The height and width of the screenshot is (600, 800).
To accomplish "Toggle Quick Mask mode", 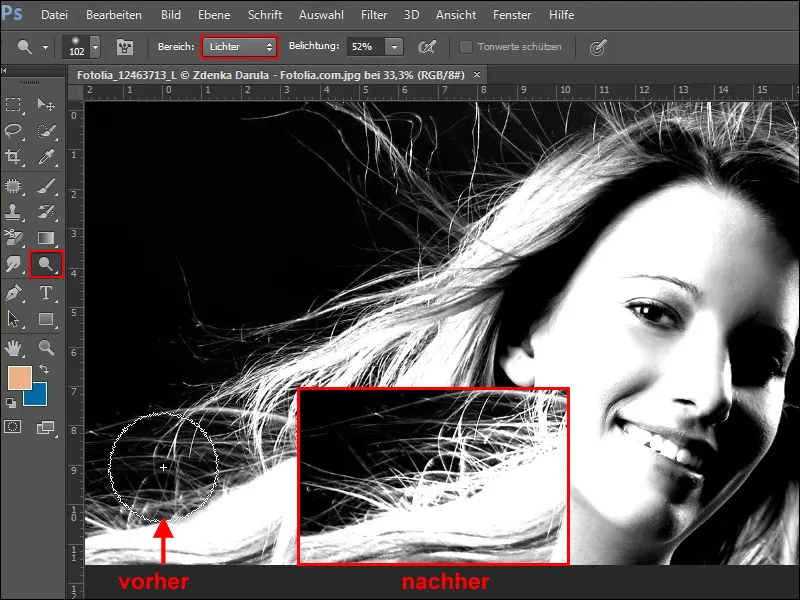I will (x=13, y=427).
